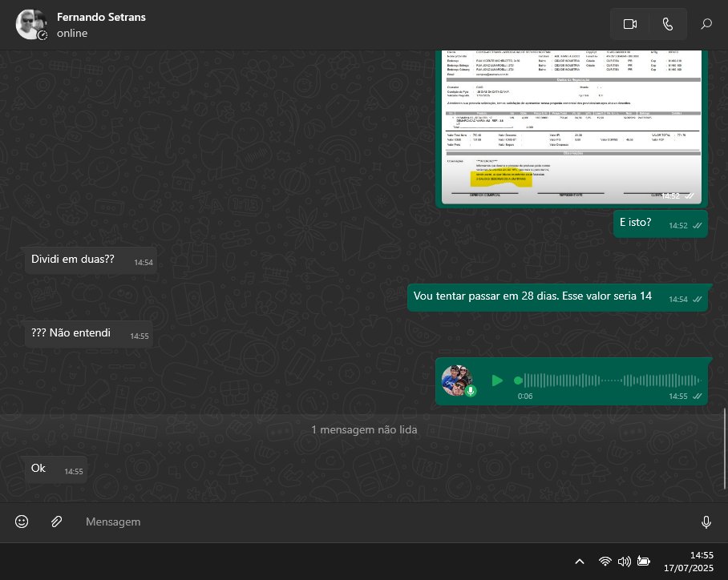Click the attach file paperclip icon
728x580 pixels.
[56, 522]
